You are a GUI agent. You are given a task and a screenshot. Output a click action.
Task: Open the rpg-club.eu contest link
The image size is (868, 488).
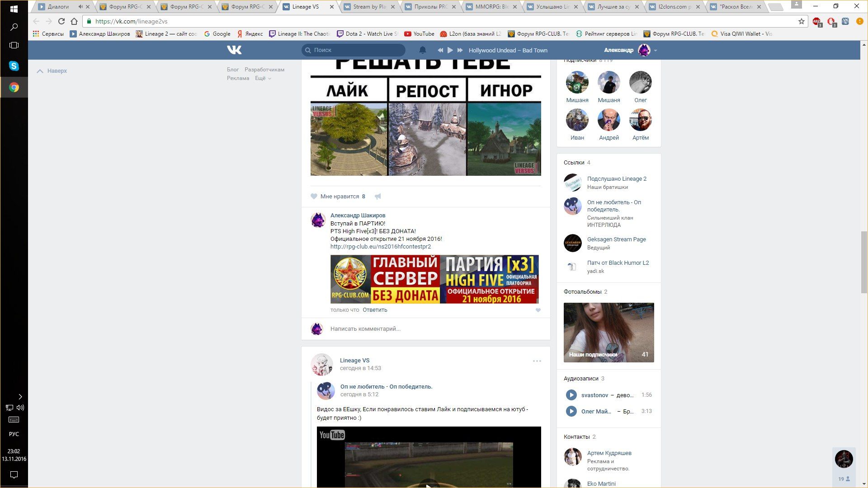380,247
